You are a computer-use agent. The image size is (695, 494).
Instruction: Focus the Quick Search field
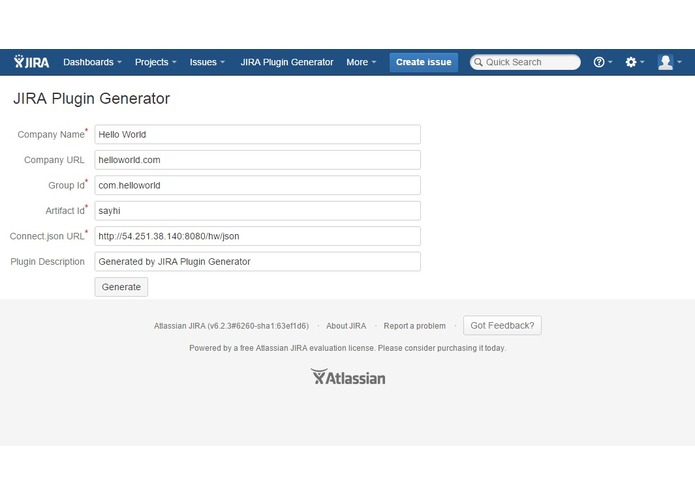coord(525,62)
